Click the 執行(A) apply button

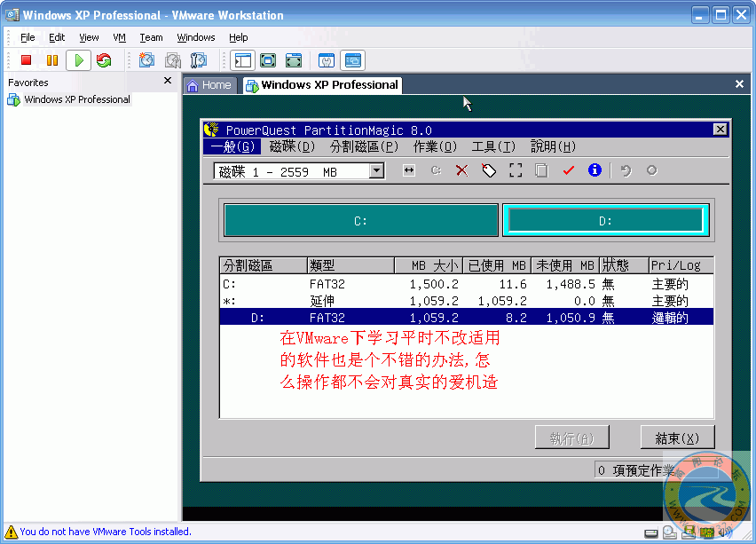tap(571, 438)
